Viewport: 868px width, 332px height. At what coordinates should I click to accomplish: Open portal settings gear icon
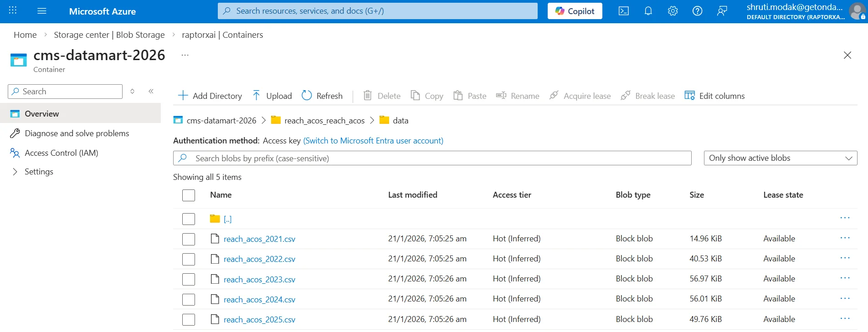(673, 11)
